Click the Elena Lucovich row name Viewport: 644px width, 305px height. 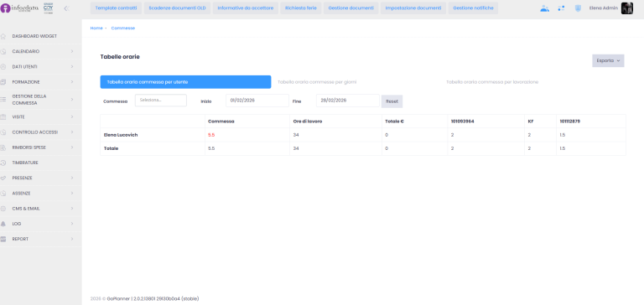[121, 135]
